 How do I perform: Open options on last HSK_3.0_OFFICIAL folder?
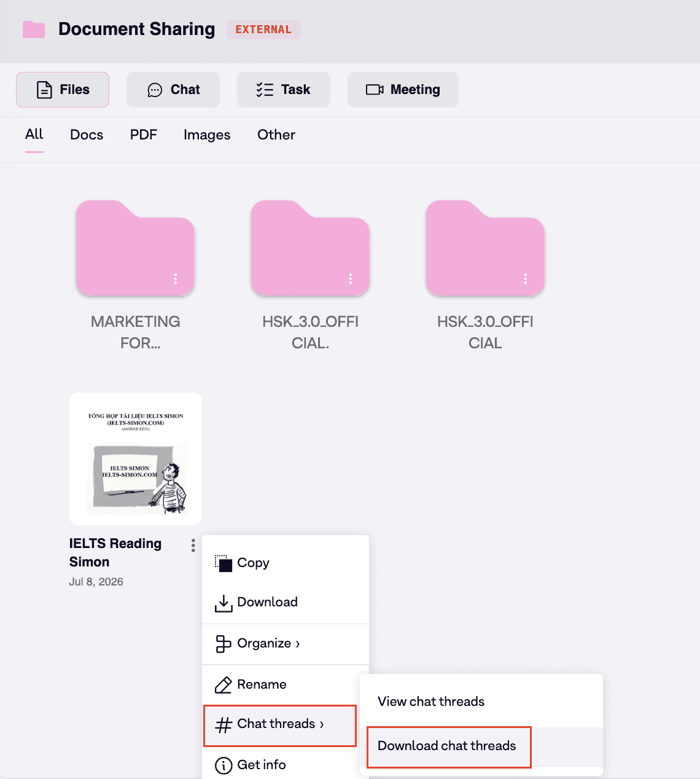526,278
